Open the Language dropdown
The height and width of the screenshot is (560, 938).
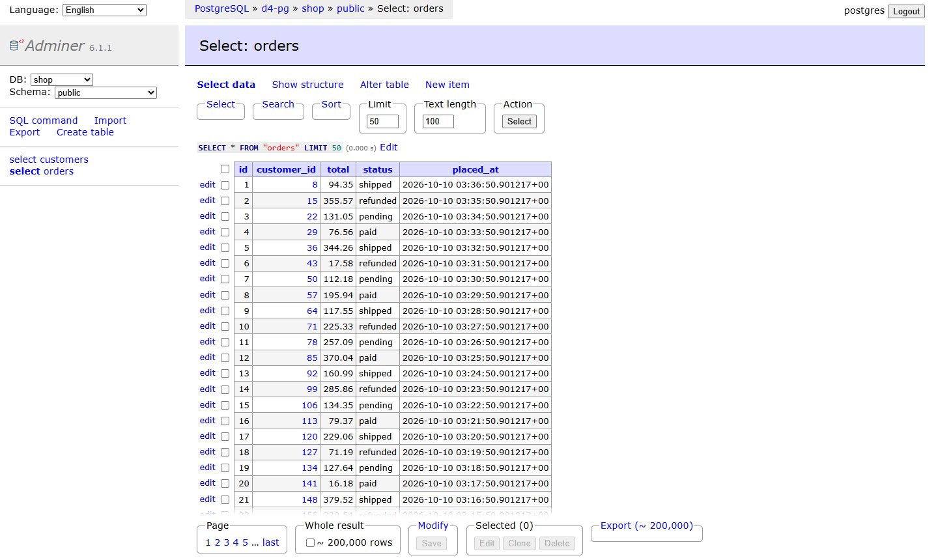coord(104,10)
